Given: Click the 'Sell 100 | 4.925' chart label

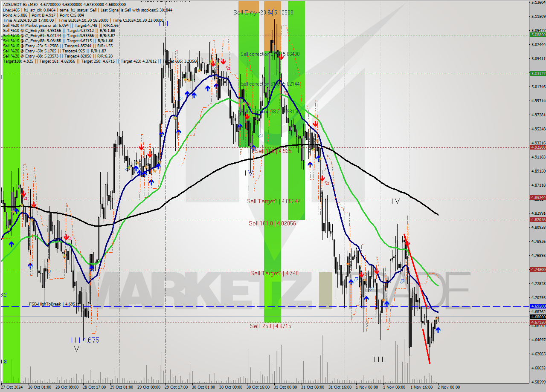Looking at the screenshot, I should click(273, 151).
